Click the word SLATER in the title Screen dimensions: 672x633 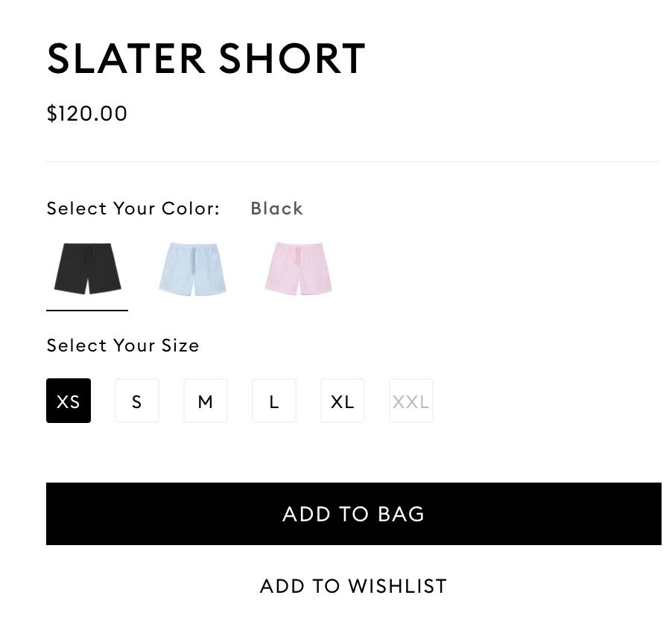click(126, 58)
